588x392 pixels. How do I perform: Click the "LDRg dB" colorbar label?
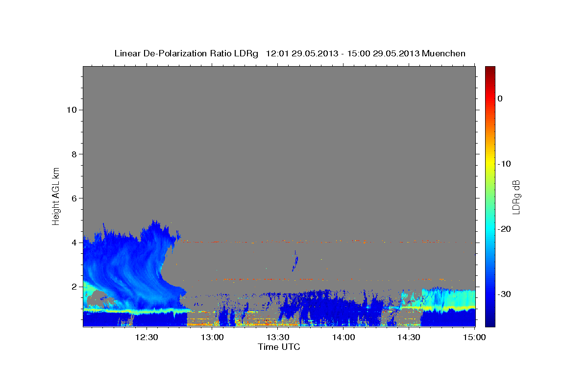click(516, 197)
